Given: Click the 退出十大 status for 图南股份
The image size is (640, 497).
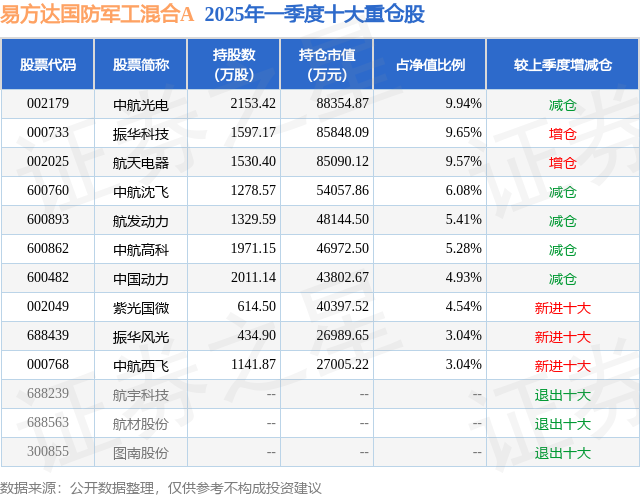Looking at the screenshot, I should click(562, 453).
